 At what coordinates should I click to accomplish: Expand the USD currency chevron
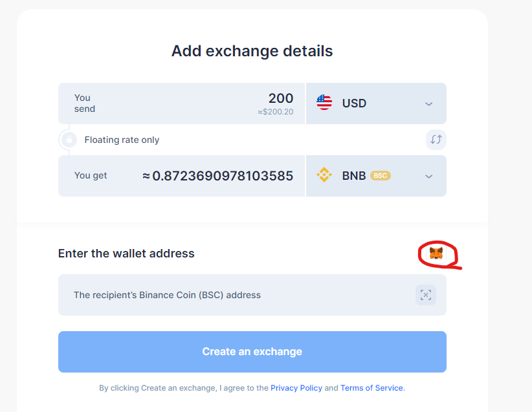pos(429,103)
